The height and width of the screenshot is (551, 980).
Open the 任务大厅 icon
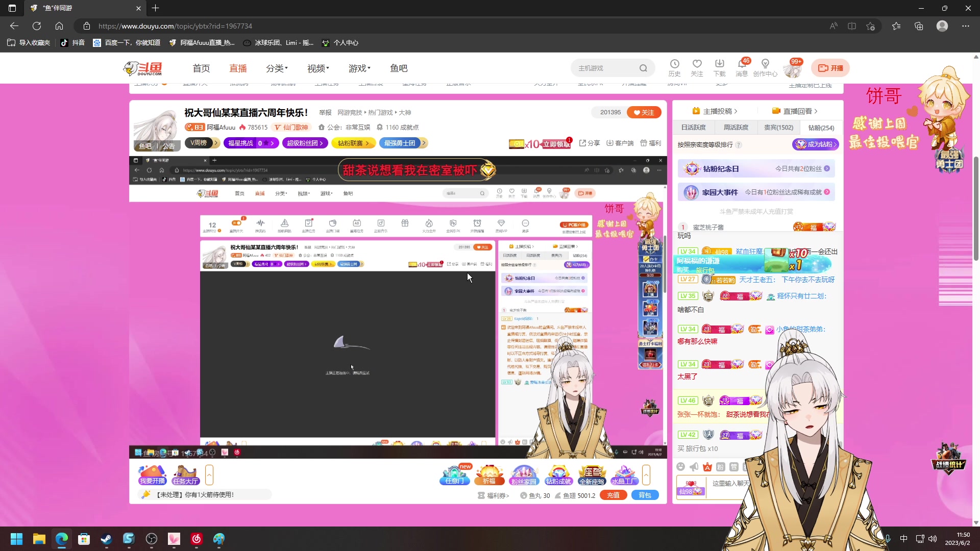click(185, 475)
